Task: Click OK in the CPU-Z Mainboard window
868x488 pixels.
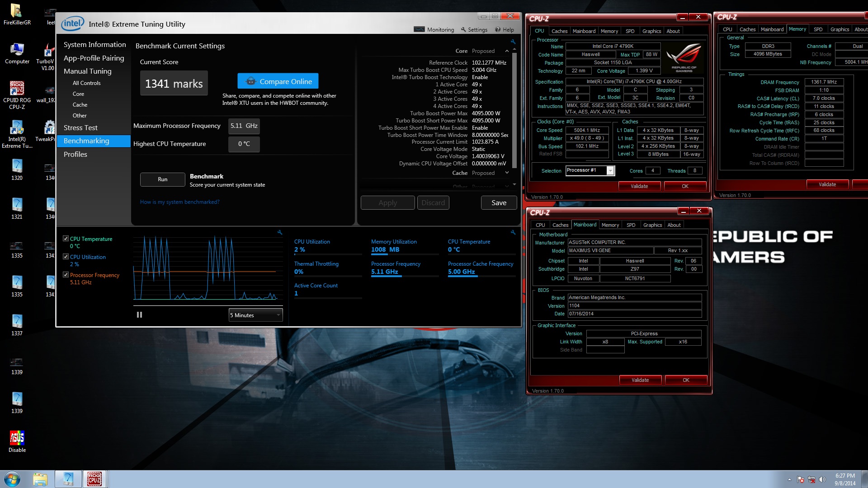Action: coord(686,380)
